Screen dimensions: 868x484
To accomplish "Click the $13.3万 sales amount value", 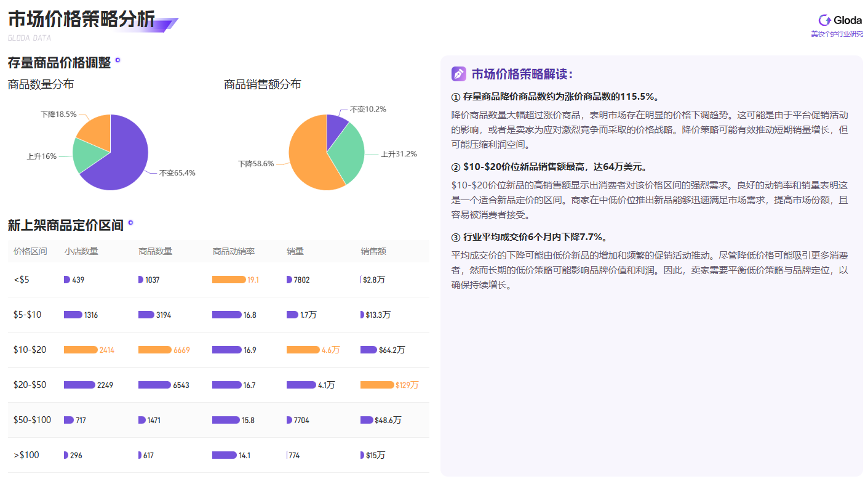I will pyautogui.click(x=378, y=315).
